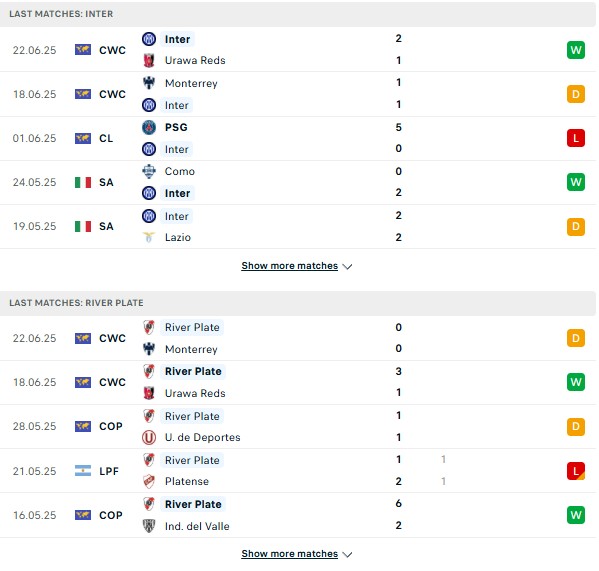Click the U. de Deportes crest icon
599x571 pixels.
point(149,437)
